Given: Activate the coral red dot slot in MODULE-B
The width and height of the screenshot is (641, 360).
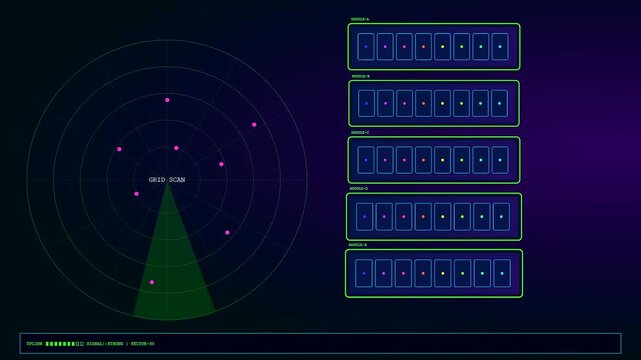Looking at the screenshot, I should pos(424,103).
